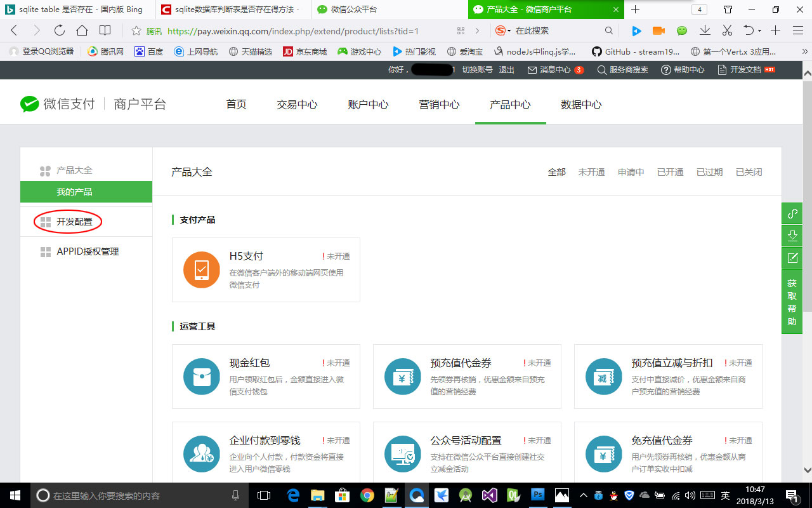Image resolution: width=812 pixels, height=508 pixels.
Task: Go to 首页 in the main navigation
Action: (x=236, y=105)
